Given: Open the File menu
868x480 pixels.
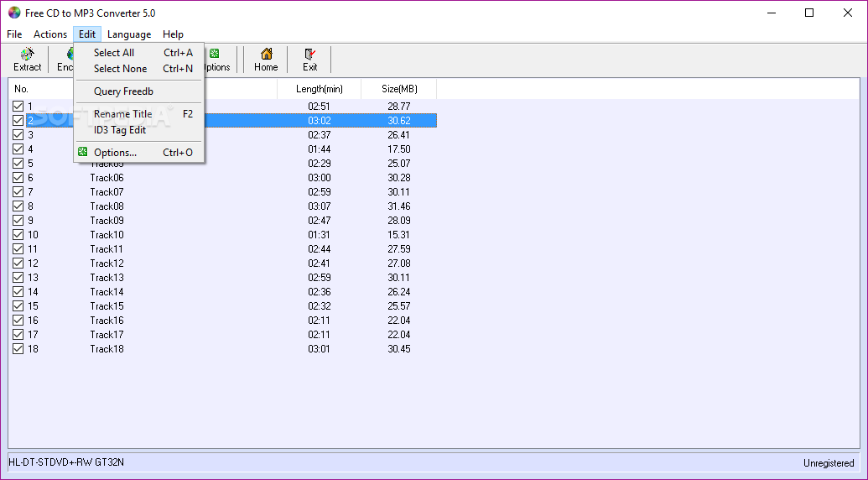Looking at the screenshot, I should coord(14,34).
